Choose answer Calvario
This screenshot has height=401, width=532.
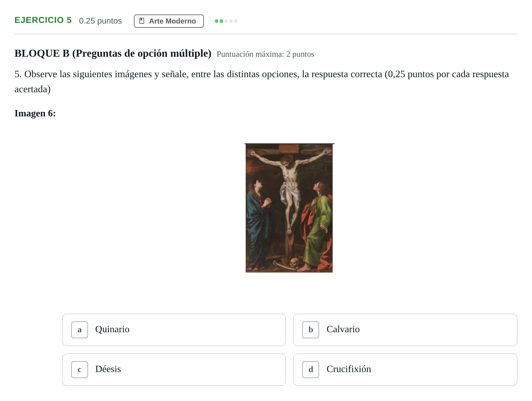tap(405, 330)
